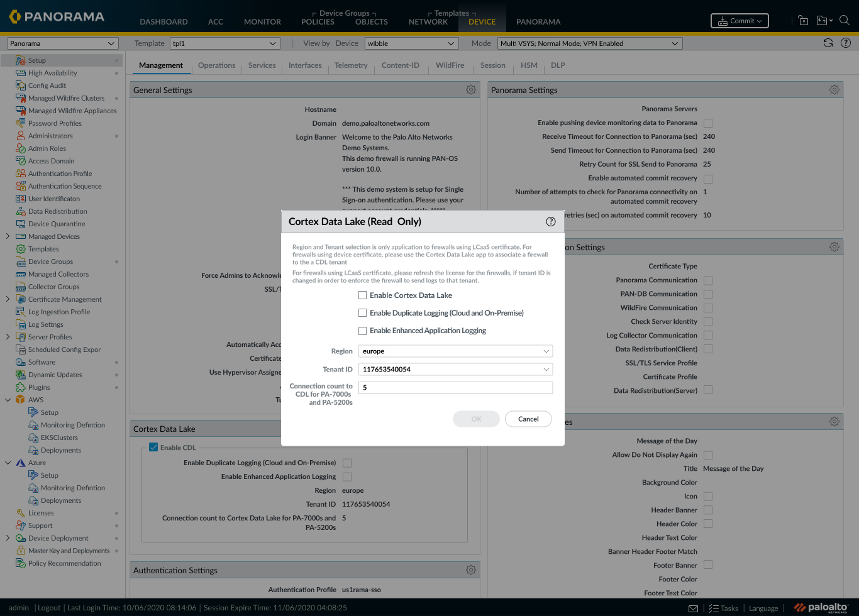Open Tasks icon in the status bar
Image resolution: width=859 pixels, height=616 pixels.
(x=723, y=608)
